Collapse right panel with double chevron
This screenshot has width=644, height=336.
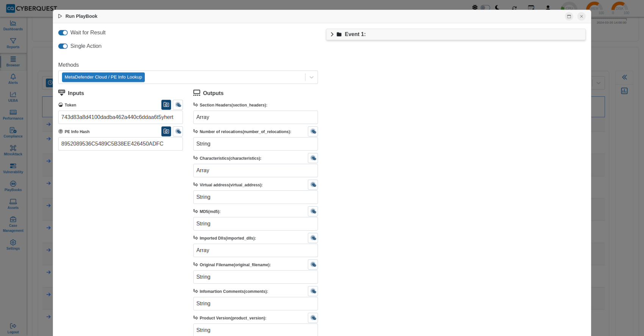[624, 77]
